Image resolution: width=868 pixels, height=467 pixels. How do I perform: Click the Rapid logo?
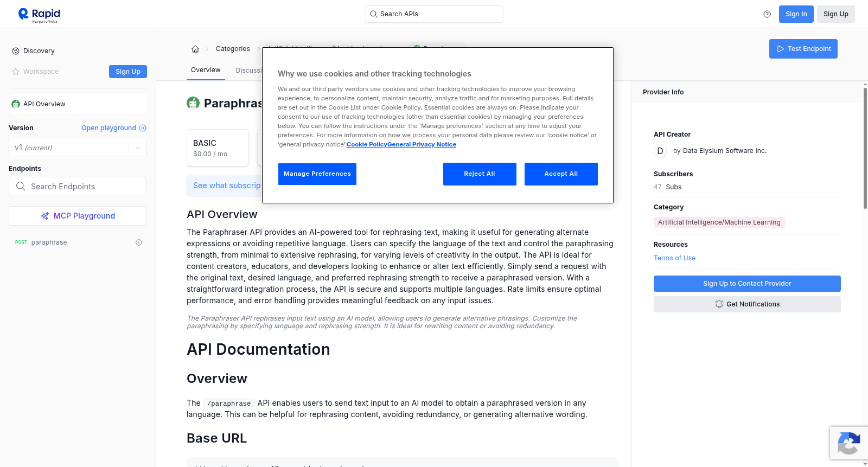(39, 15)
